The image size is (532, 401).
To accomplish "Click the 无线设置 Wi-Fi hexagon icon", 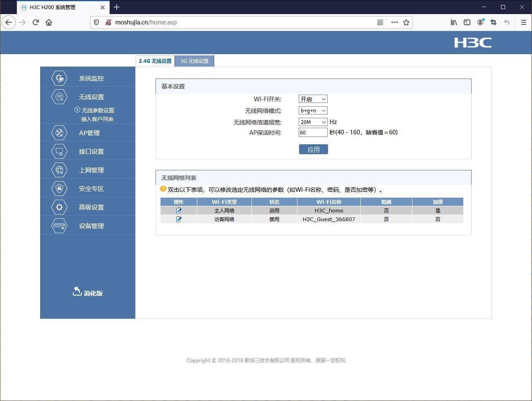I will pos(59,97).
